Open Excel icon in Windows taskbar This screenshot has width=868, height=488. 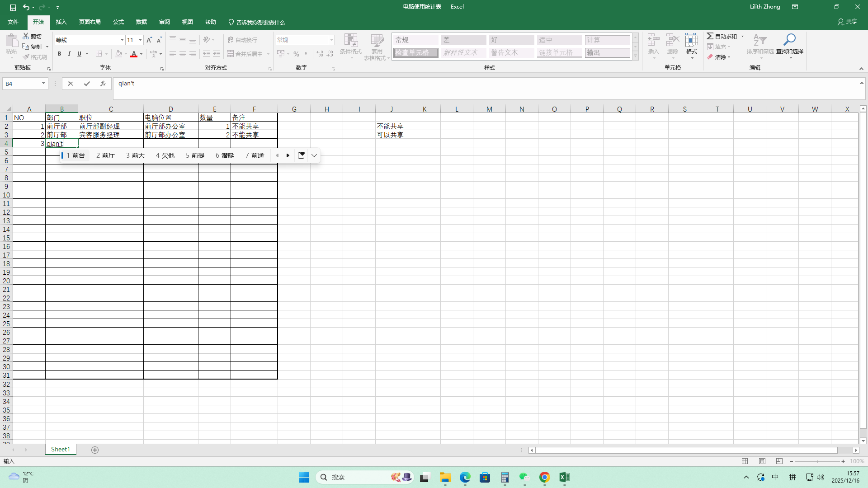pos(564,477)
